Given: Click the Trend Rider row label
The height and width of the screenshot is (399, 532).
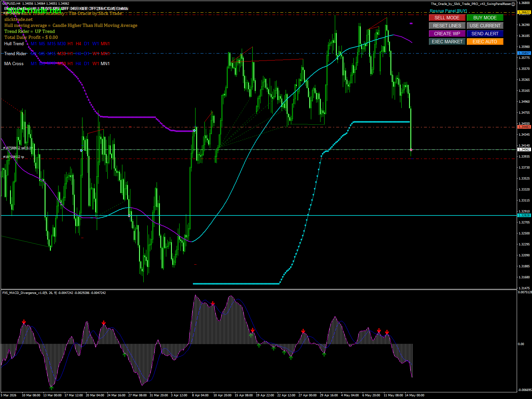Looking at the screenshot, I should (15, 54).
